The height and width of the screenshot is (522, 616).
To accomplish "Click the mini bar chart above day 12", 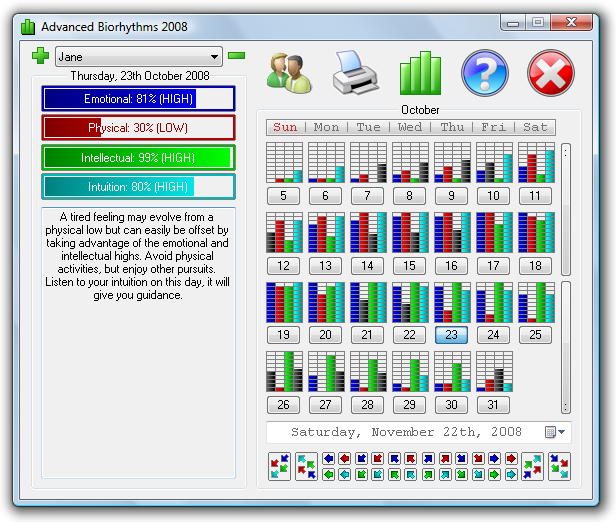I will point(284,232).
